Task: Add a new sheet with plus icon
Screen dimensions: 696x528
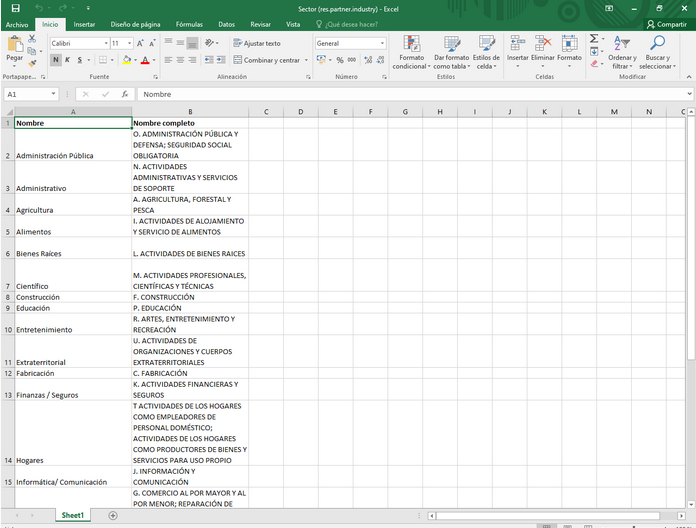Action: (113, 515)
